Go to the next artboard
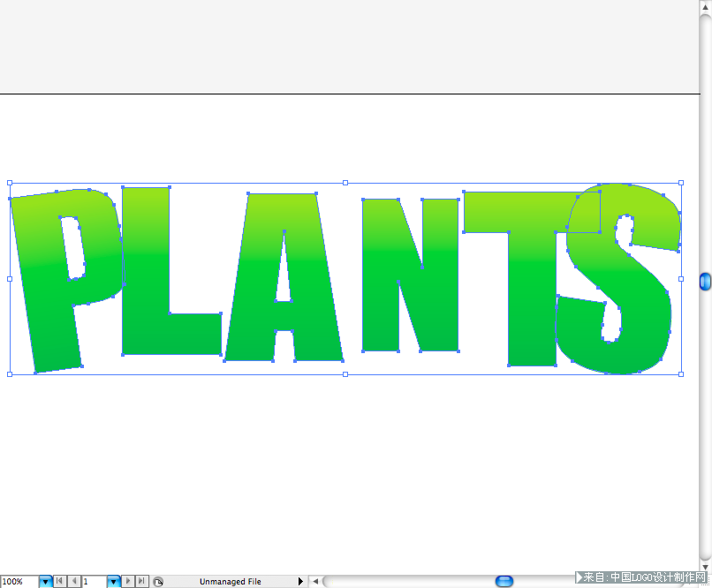 tap(128, 581)
